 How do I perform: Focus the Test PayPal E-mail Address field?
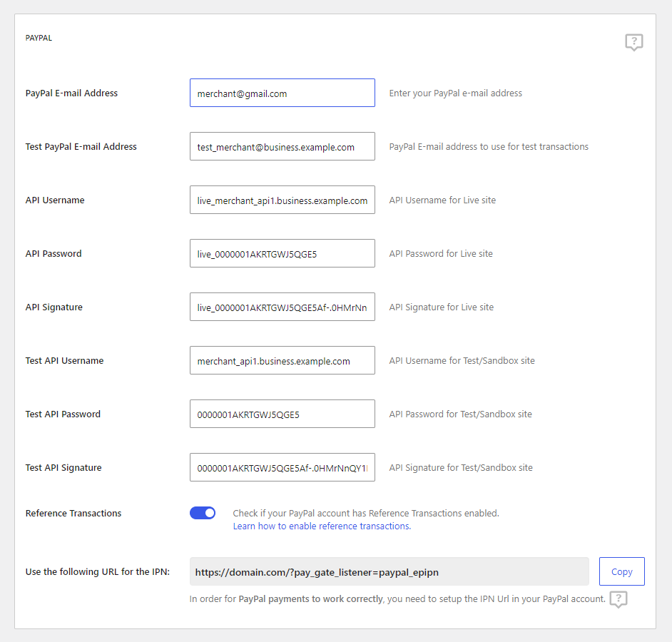[282, 146]
